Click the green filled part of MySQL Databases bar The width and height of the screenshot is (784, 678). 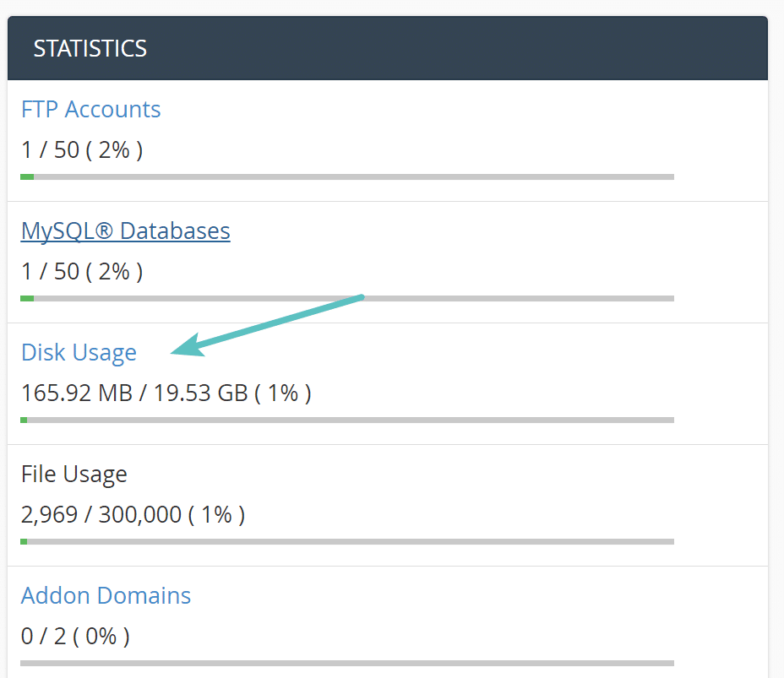pos(27,298)
